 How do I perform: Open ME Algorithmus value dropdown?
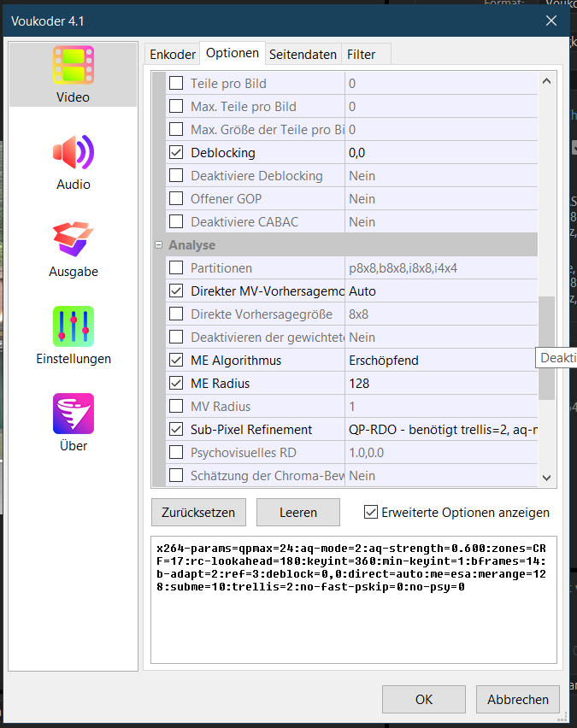point(440,361)
